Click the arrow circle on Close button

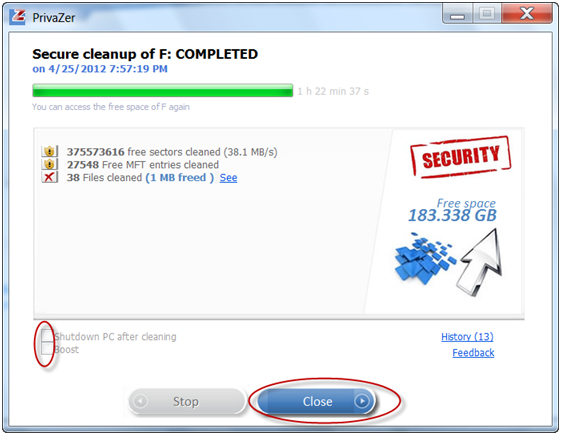click(362, 401)
